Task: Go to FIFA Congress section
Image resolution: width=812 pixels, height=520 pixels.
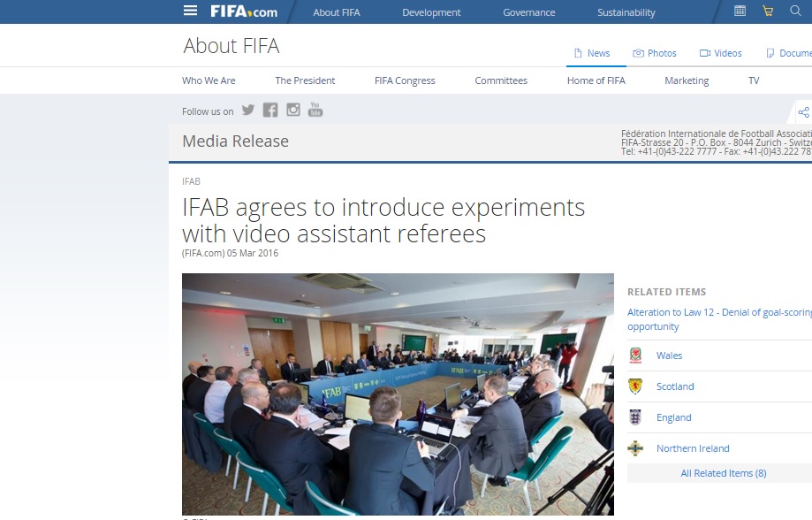Action: (x=405, y=80)
